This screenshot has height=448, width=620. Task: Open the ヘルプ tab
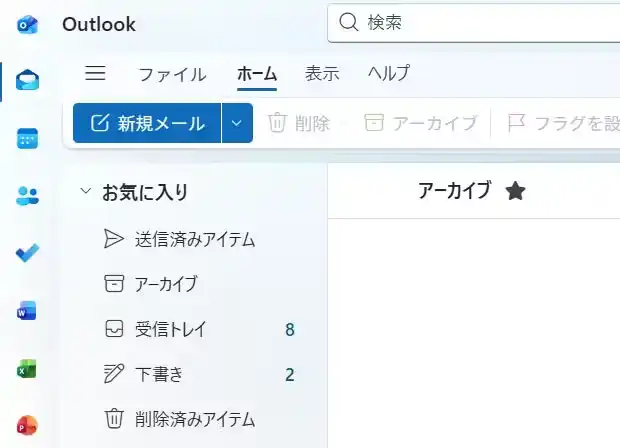[x=388, y=74]
